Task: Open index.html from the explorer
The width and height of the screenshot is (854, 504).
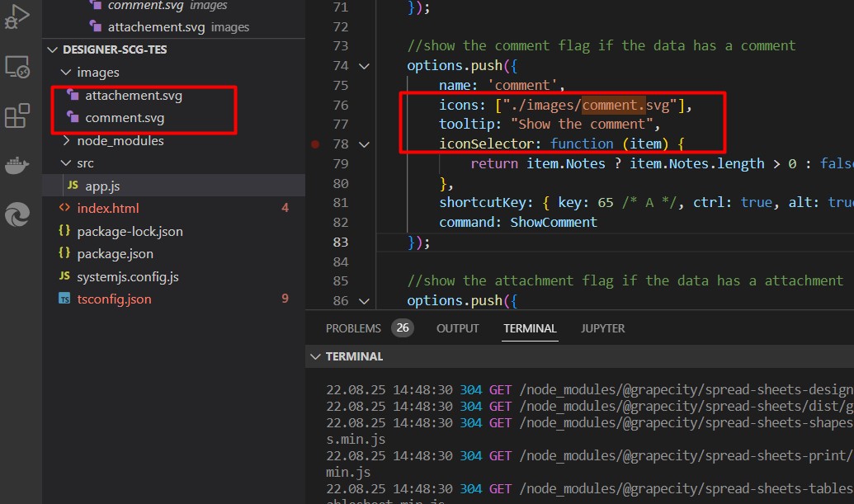Action: click(x=107, y=209)
